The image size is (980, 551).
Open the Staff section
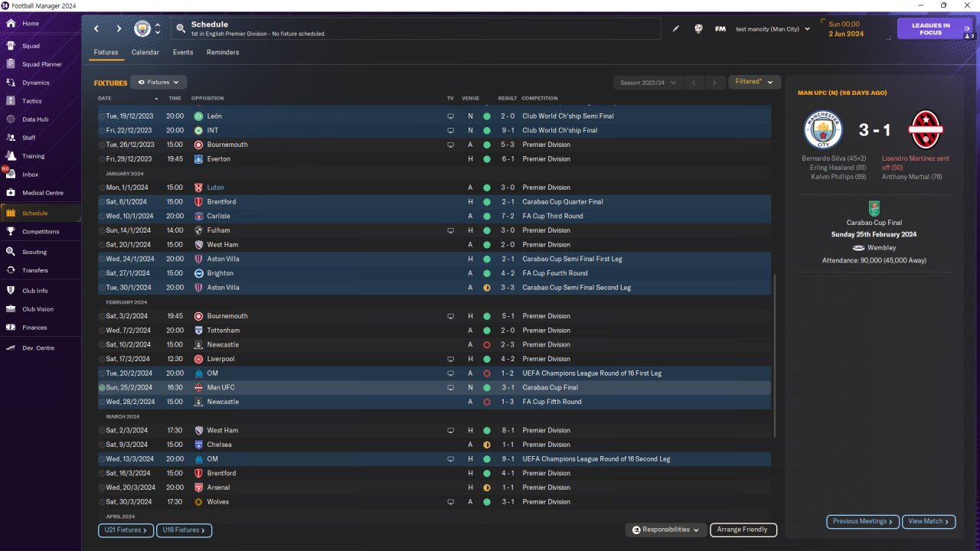(29, 138)
